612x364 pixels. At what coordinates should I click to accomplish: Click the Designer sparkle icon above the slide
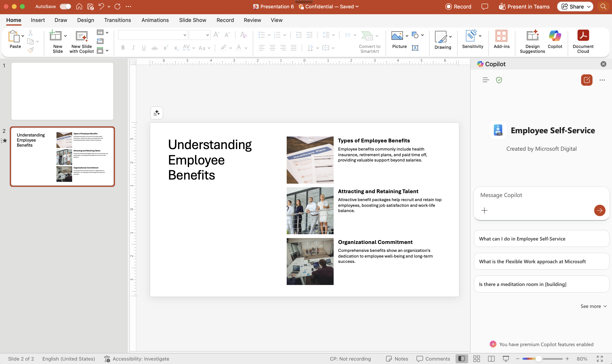(156, 113)
